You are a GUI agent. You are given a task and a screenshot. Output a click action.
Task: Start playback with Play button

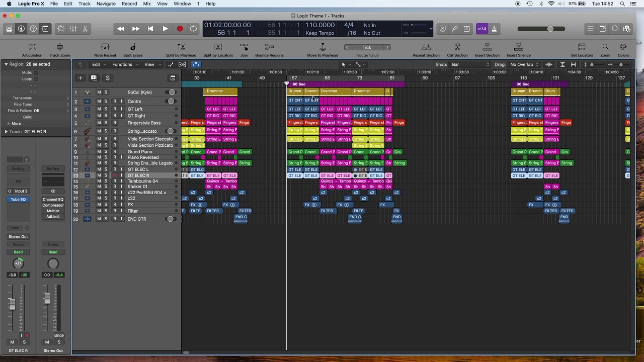point(165,29)
